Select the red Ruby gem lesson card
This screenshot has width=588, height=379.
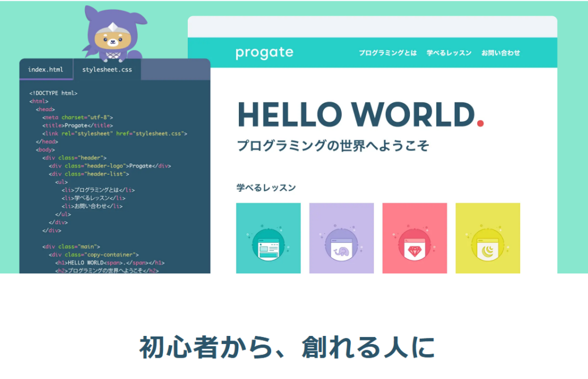(x=415, y=238)
